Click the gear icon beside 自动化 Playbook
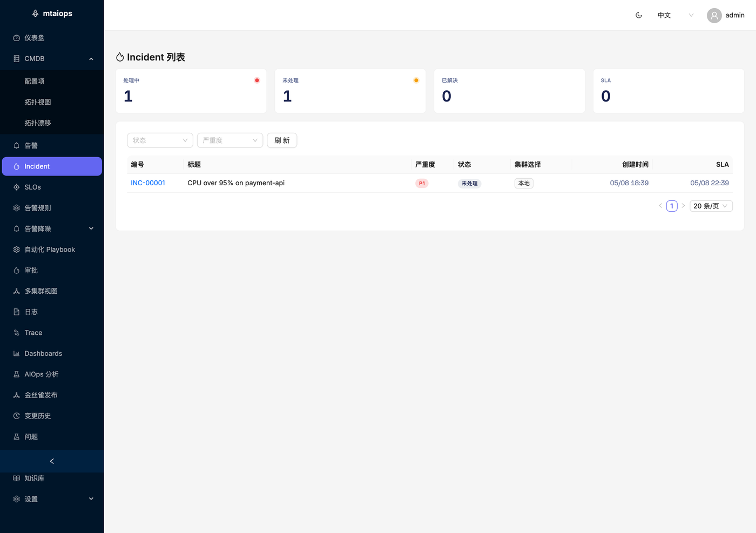The image size is (756, 533). (x=17, y=249)
